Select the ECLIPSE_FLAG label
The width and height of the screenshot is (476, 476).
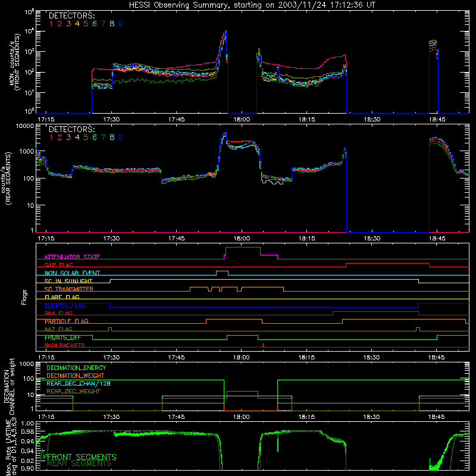click(65, 305)
